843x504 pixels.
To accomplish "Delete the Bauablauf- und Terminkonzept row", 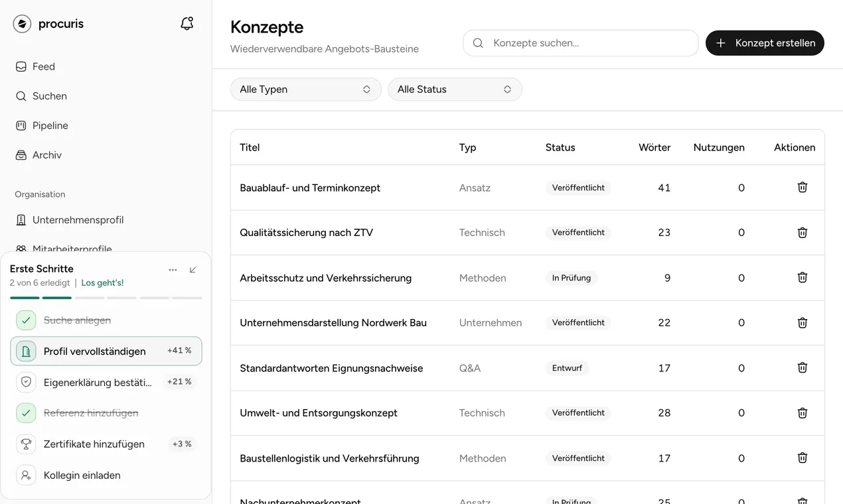I will click(802, 188).
